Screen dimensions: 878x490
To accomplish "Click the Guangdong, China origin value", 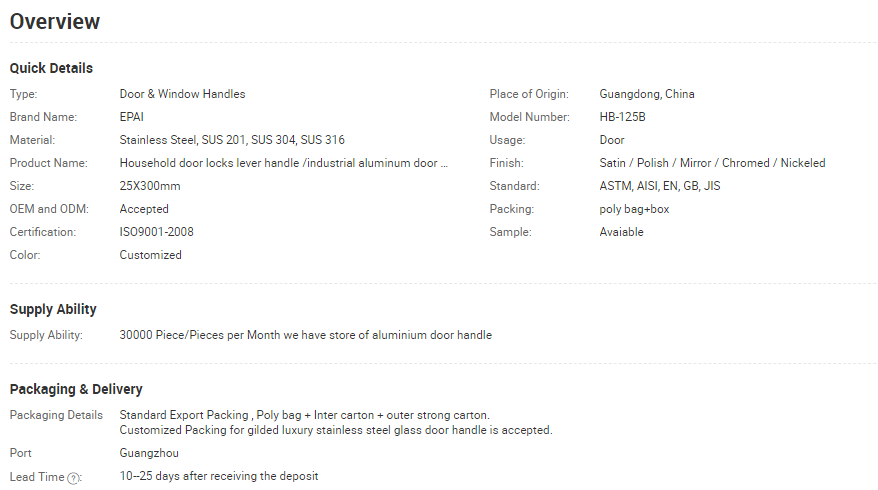I will pyautogui.click(x=647, y=94).
